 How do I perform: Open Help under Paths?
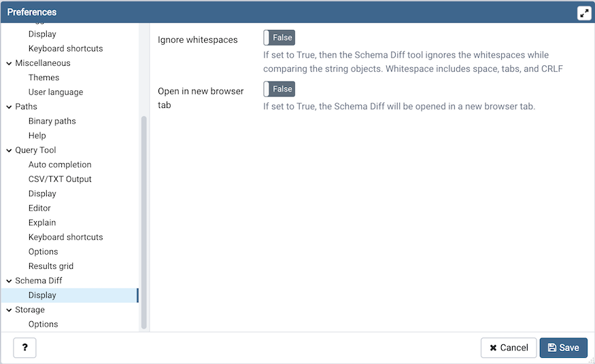pyautogui.click(x=37, y=136)
